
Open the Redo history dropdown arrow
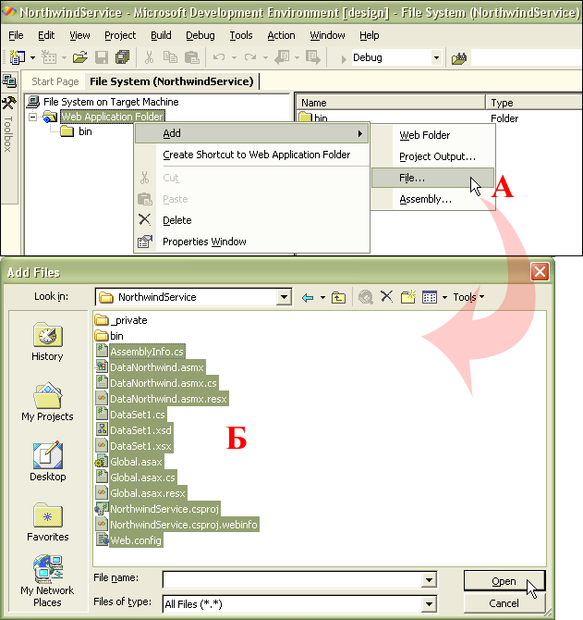265,58
